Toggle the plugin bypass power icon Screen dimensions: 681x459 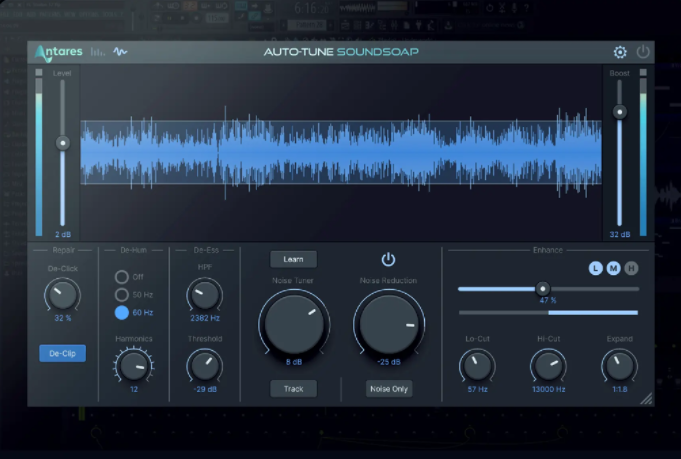pos(643,52)
